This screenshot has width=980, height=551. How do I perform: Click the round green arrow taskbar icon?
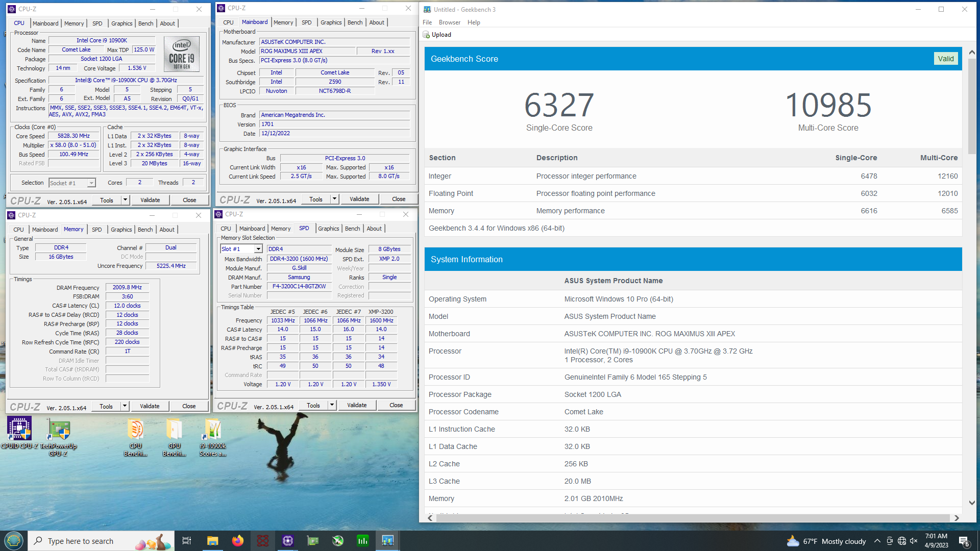(338, 541)
